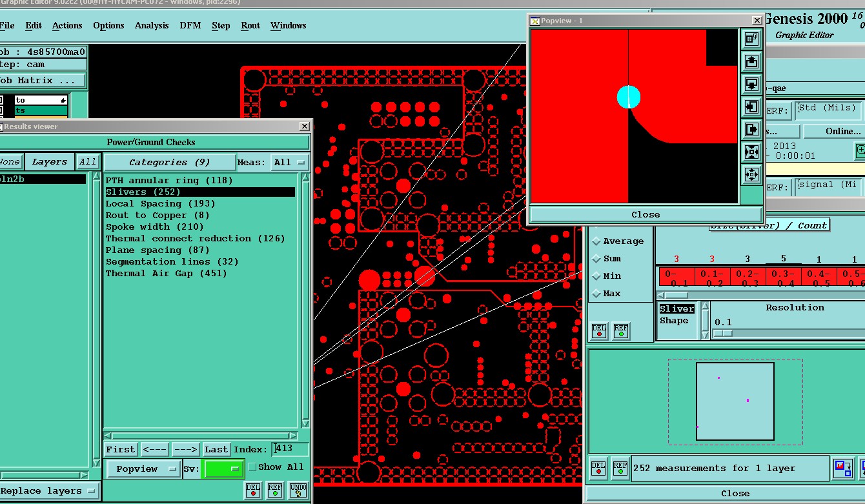Click the Resolution slider handle
Image resolution: width=865 pixels, height=504 pixels.
tap(723, 334)
